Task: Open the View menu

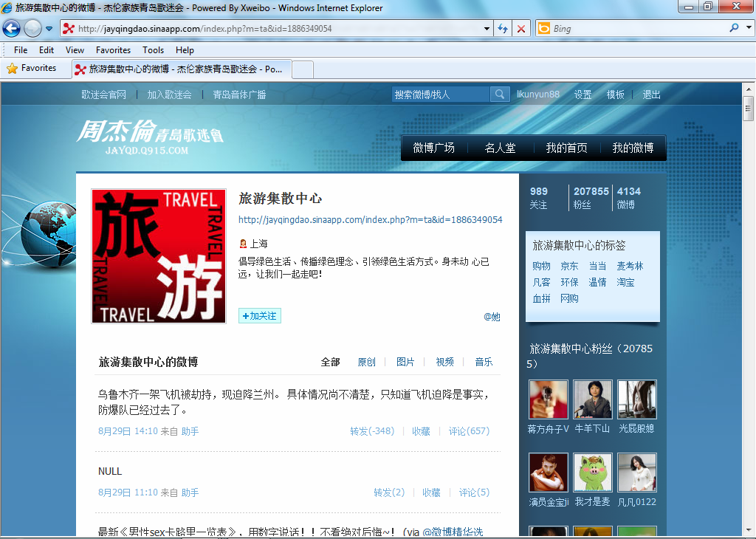Action: pyautogui.click(x=75, y=49)
